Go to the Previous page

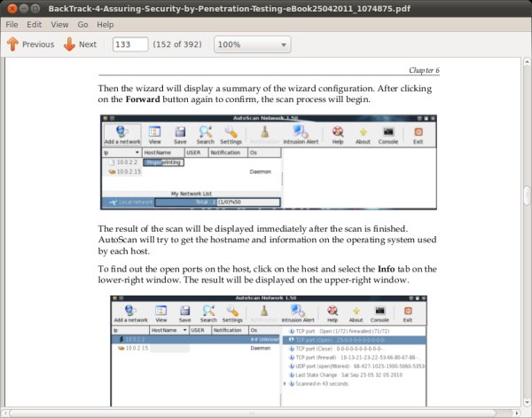point(30,44)
